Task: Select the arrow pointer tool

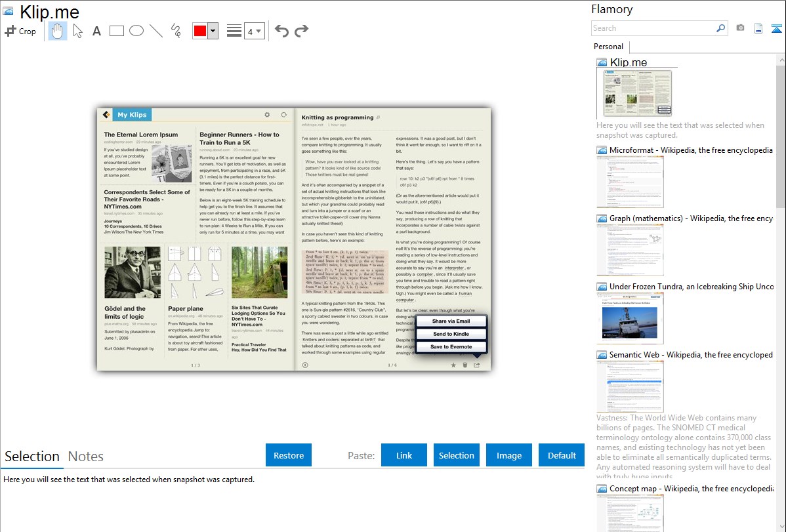Action: (77, 31)
